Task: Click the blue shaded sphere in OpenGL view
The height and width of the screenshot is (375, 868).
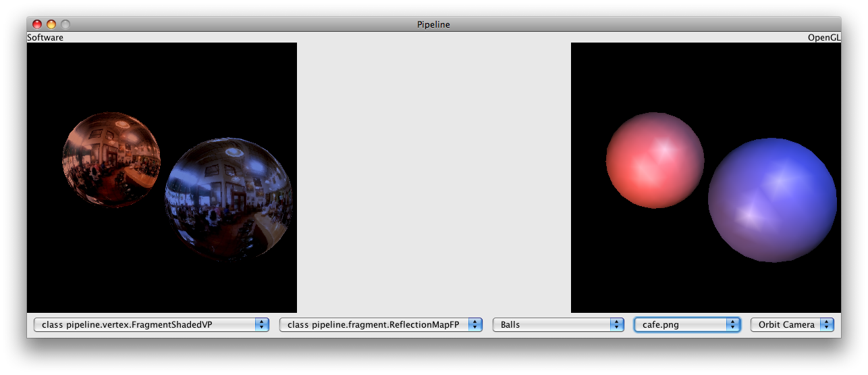Action: 771,200
